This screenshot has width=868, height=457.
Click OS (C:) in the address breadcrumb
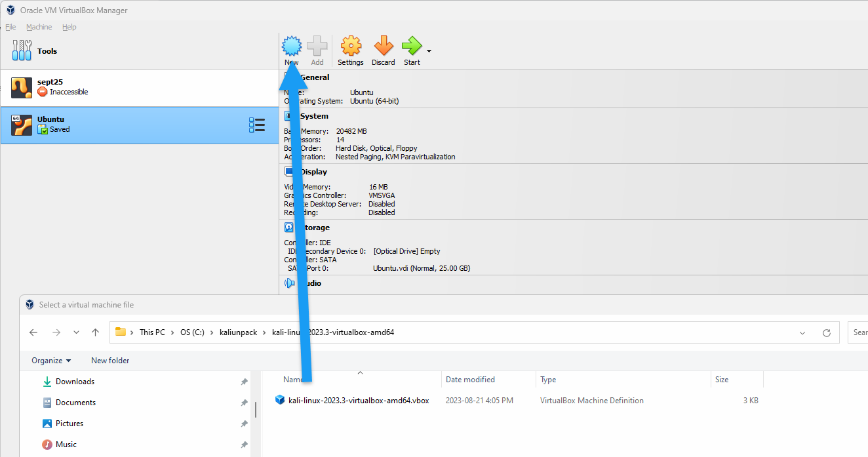193,332
